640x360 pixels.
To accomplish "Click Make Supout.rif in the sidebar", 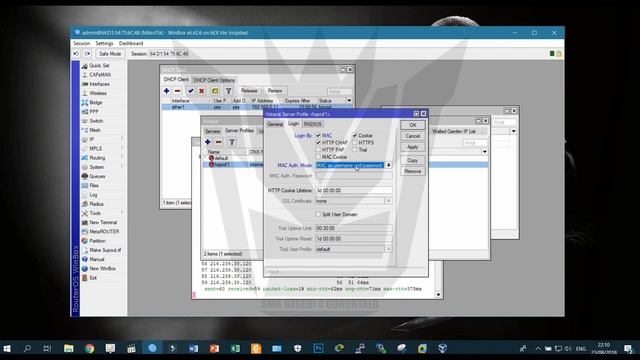I will (105, 250).
